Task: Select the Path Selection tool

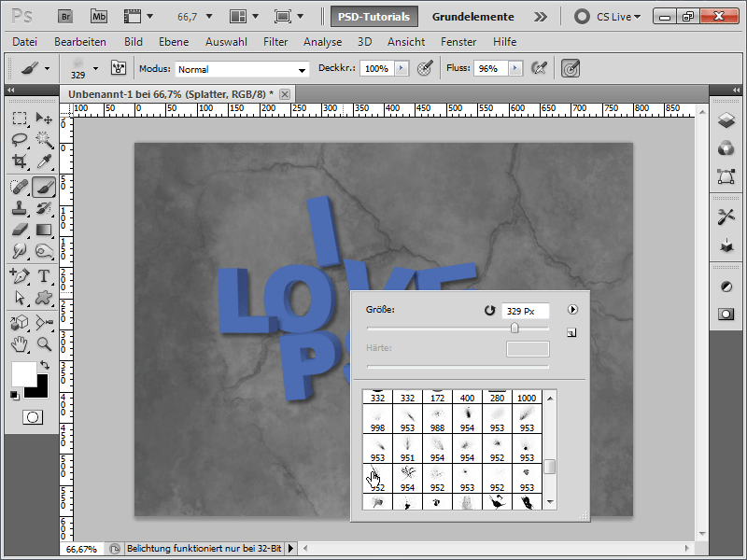Action: (20, 298)
